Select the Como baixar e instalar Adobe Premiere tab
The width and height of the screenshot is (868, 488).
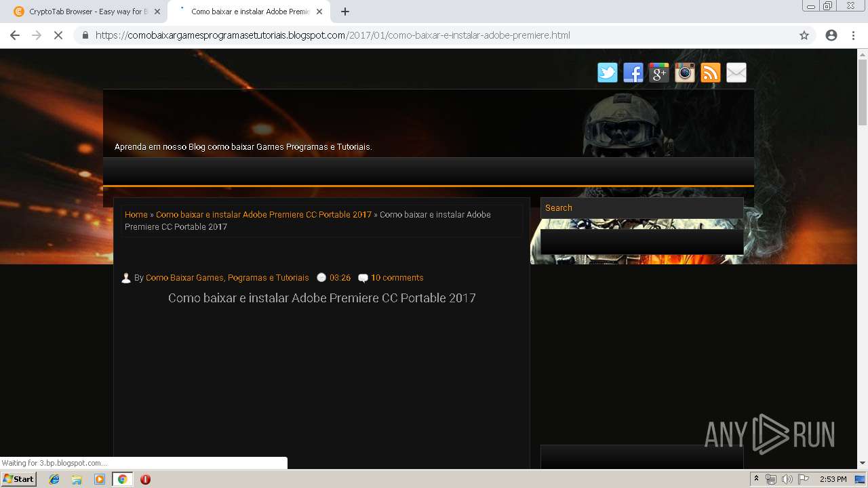(x=248, y=12)
